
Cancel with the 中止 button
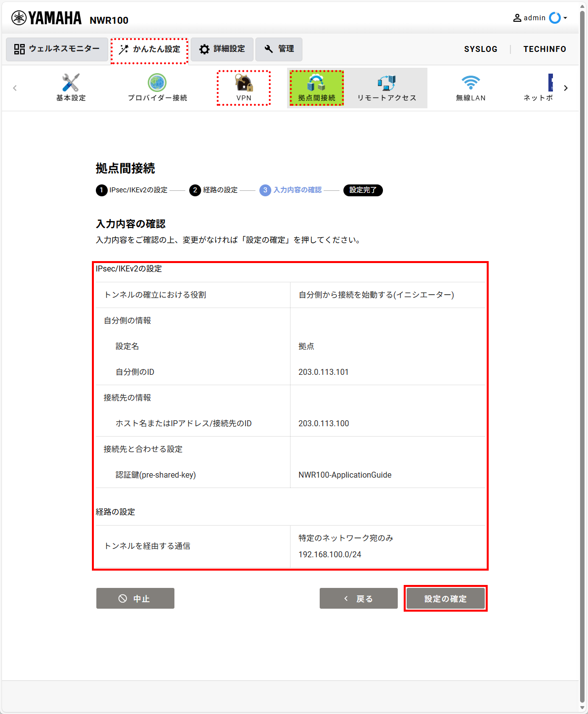coord(135,598)
